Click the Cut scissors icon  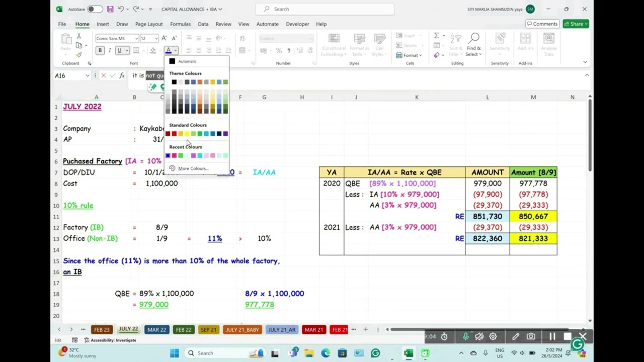(79, 36)
